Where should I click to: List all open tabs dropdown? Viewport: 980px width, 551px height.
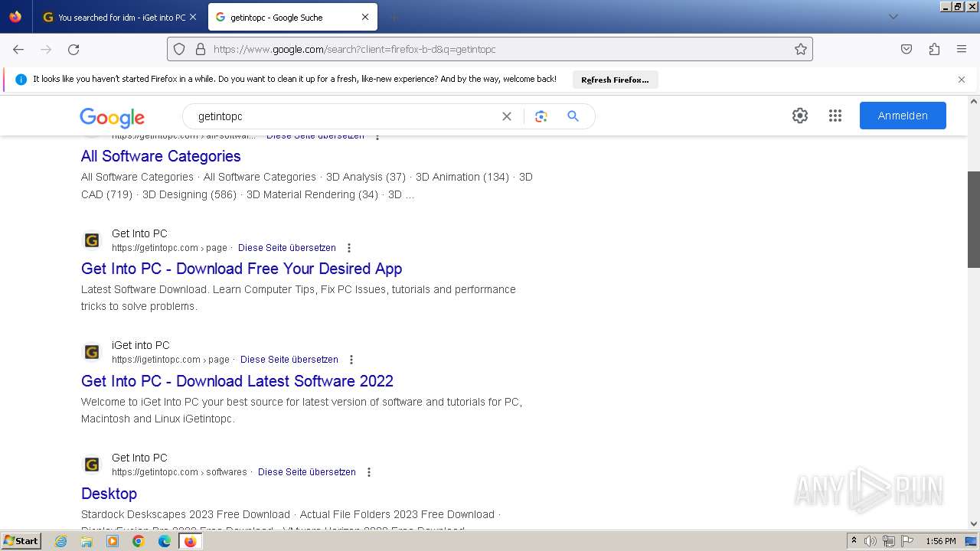click(893, 17)
